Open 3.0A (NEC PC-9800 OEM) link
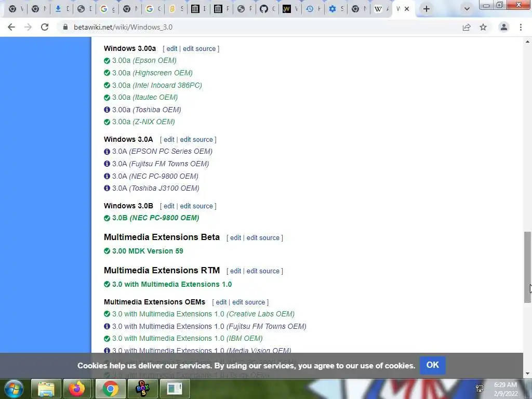This screenshot has width=532, height=399. [155, 176]
